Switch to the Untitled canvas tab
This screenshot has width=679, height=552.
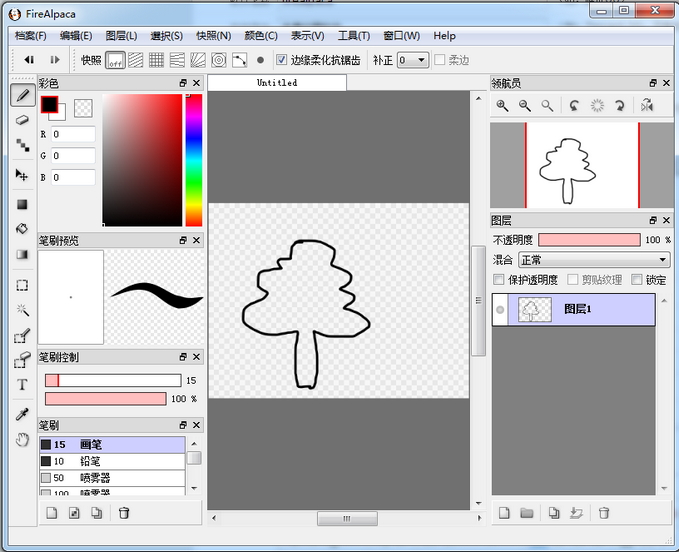click(277, 83)
